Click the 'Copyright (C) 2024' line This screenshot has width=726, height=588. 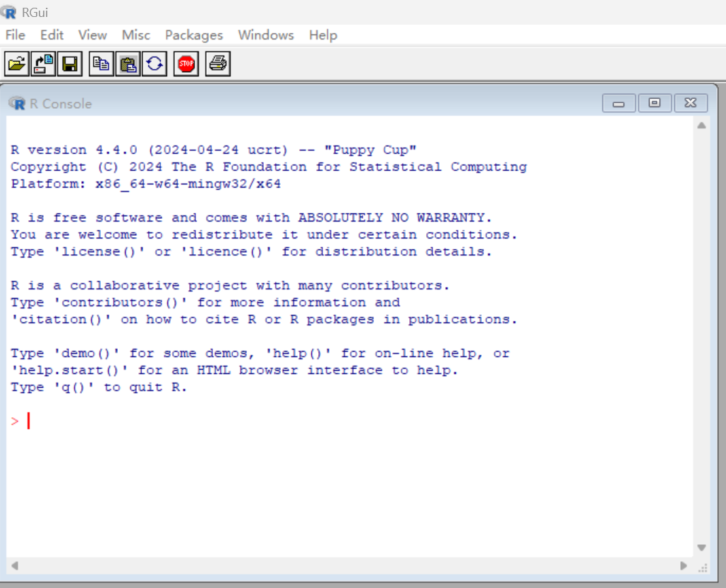(x=269, y=167)
